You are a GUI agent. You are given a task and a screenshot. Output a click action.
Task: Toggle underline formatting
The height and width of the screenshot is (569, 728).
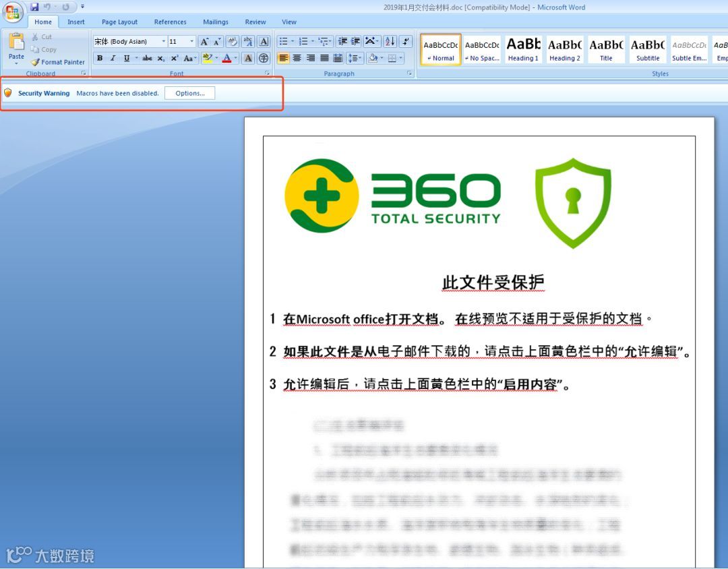click(x=126, y=58)
